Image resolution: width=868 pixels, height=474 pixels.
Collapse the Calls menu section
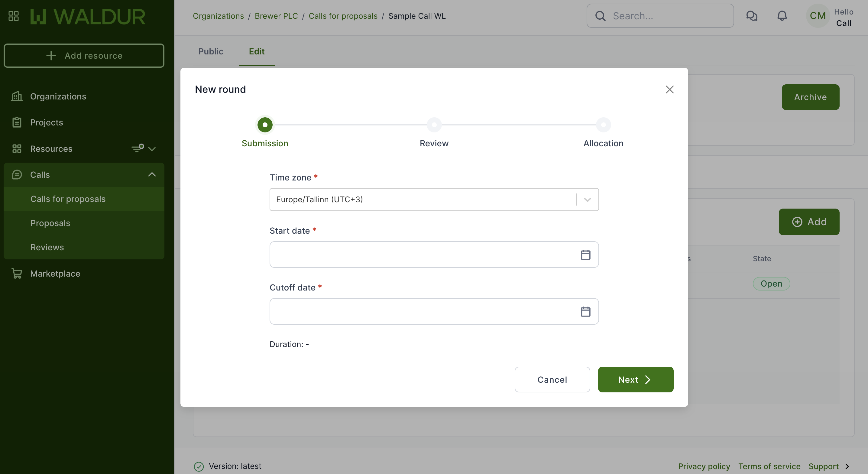tap(152, 175)
